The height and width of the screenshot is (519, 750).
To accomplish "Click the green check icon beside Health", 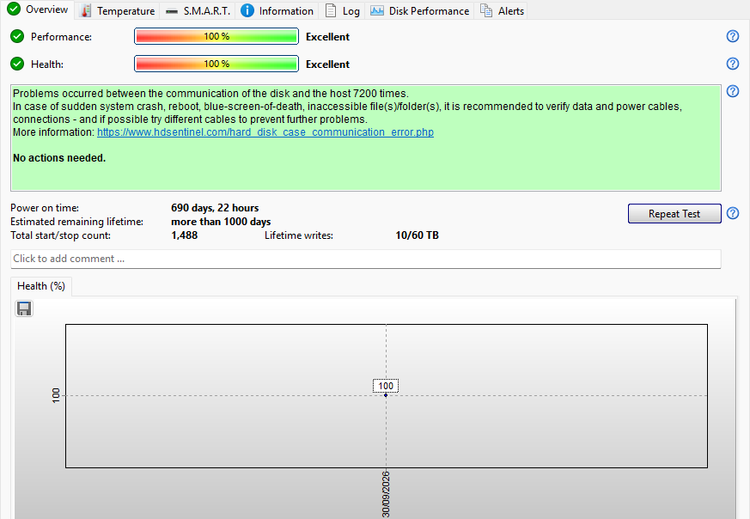I will pos(17,64).
